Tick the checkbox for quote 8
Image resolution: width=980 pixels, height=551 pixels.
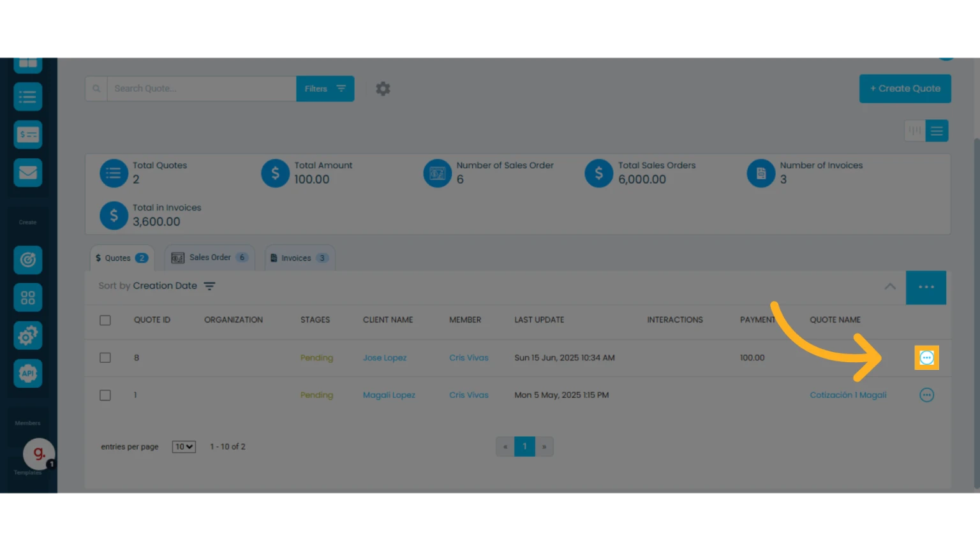click(x=105, y=358)
